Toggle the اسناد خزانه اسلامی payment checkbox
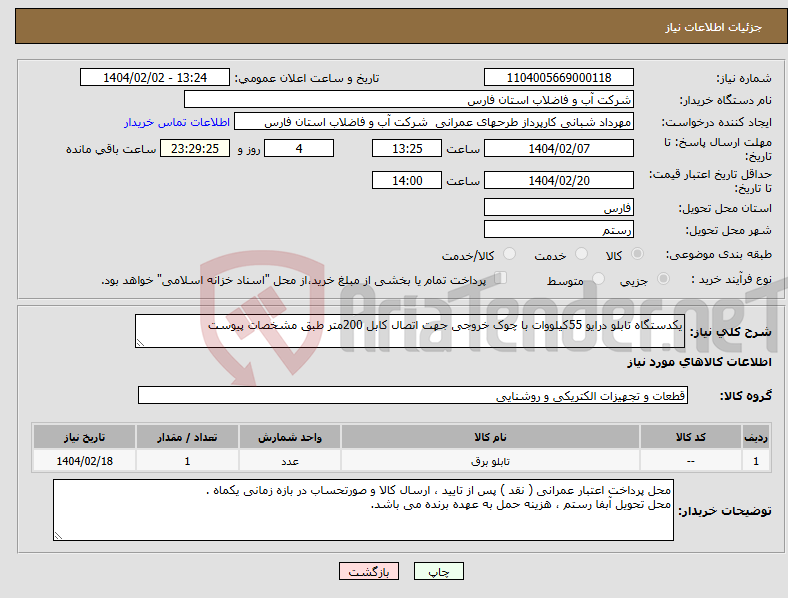The width and height of the screenshot is (788, 598). pos(500,278)
